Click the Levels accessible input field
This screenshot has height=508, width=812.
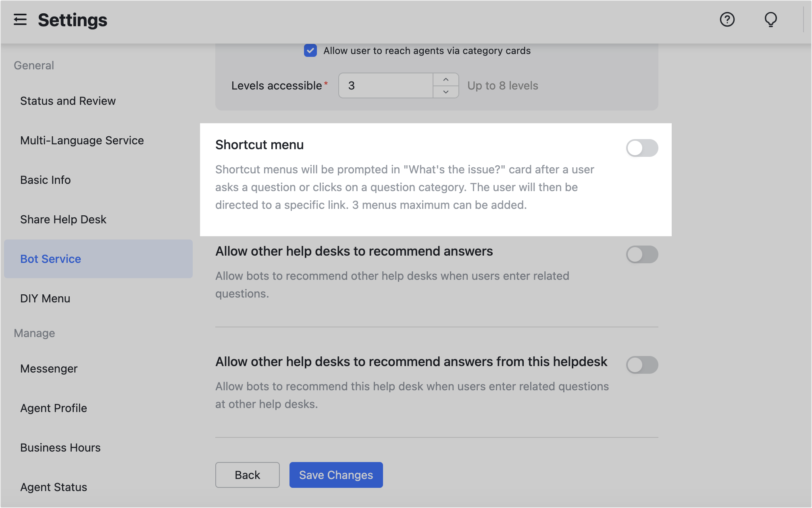click(x=385, y=85)
